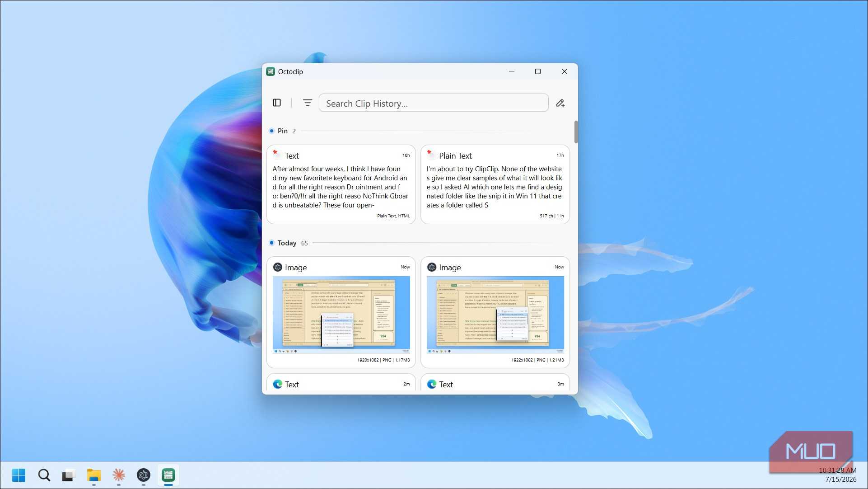Viewport: 868px width, 489px height.
Task: Click the Octoclip taskbar icon
Action: click(x=168, y=475)
